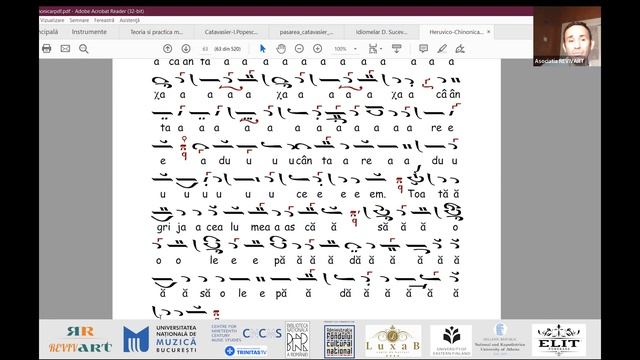Open the Asistență menu

point(129,20)
